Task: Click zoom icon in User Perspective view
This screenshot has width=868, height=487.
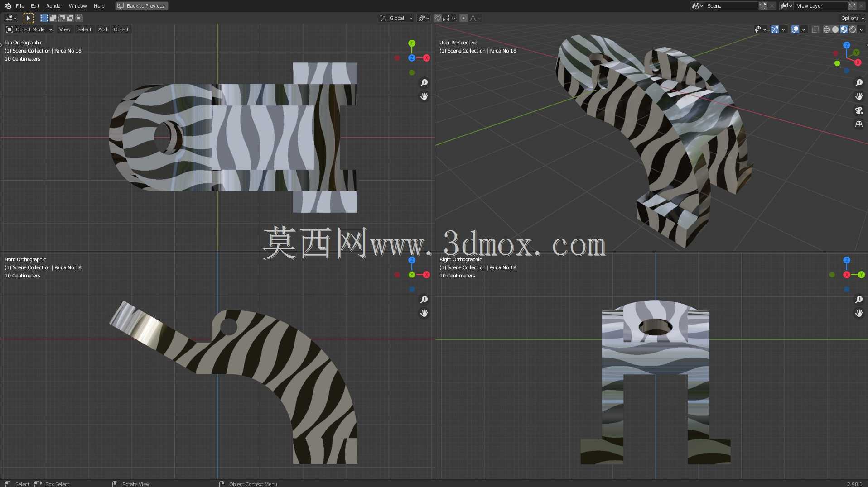Action: 859,83
